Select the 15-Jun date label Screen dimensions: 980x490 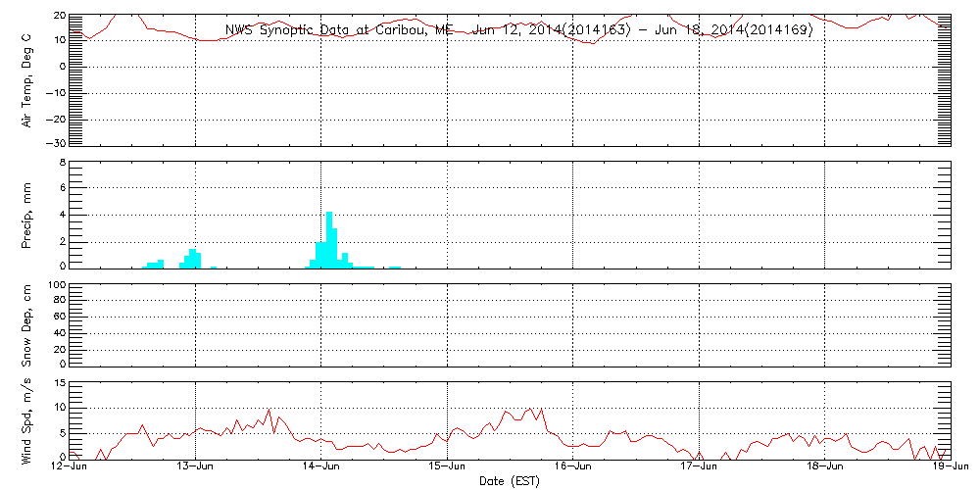point(448,468)
